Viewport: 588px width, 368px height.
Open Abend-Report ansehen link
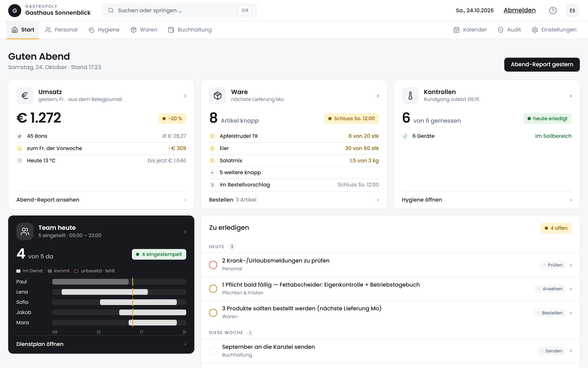[x=101, y=200]
